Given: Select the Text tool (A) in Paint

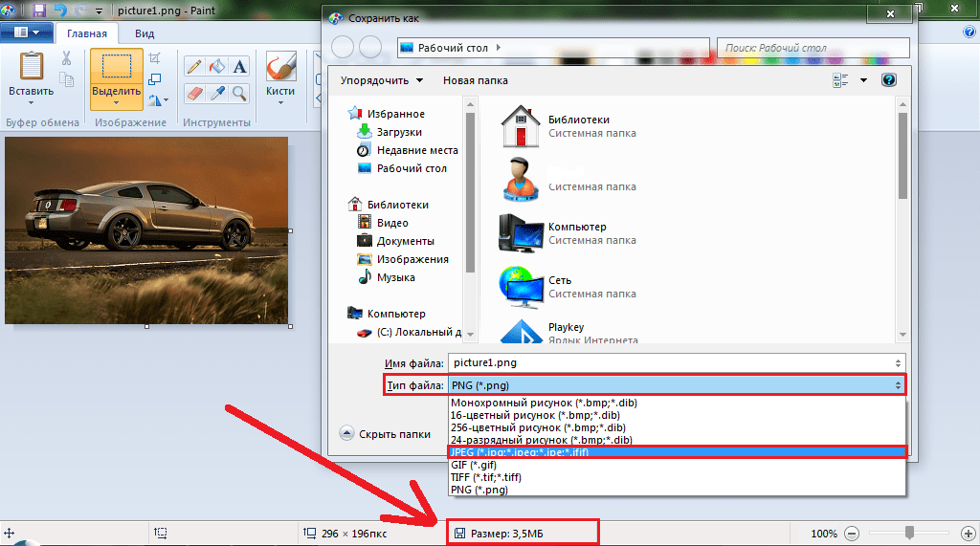Looking at the screenshot, I should [x=239, y=66].
